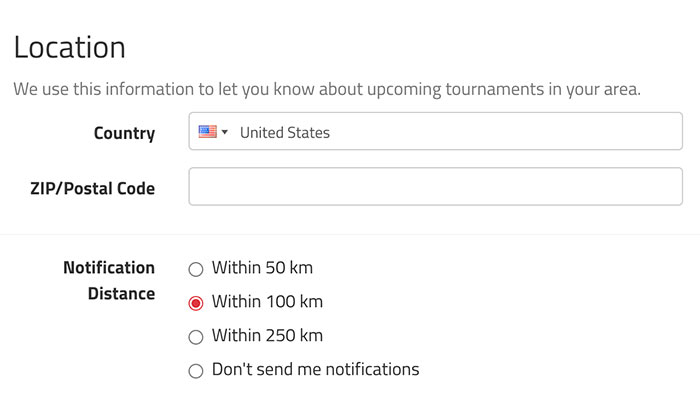Click the United States flag icon
Screen dimensions: 700x409
[x=208, y=132]
